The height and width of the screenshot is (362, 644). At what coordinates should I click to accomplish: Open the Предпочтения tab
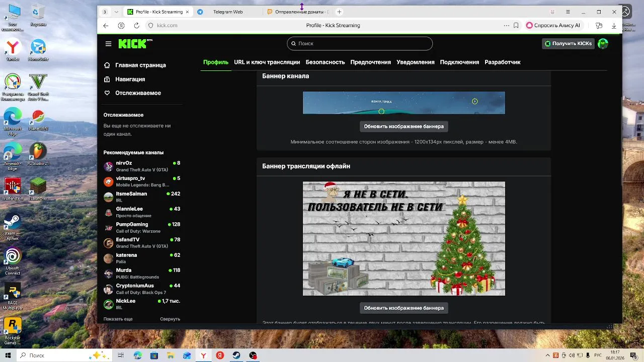pyautogui.click(x=371, y=62)
